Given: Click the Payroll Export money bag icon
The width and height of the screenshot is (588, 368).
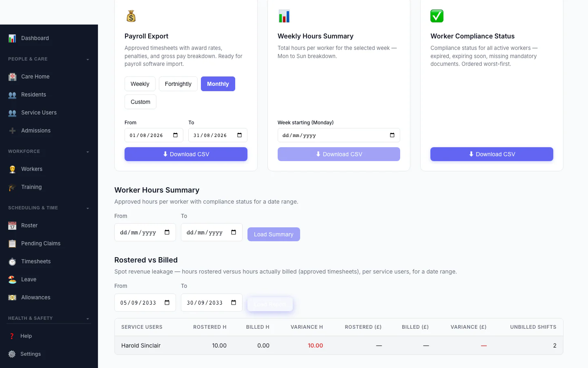Looking at the screenshot, I should (x=131, y=16).
